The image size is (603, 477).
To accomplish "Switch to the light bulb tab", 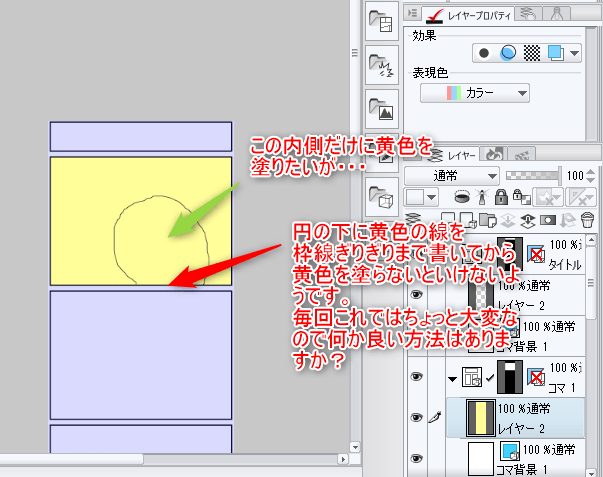I will 556,14.
